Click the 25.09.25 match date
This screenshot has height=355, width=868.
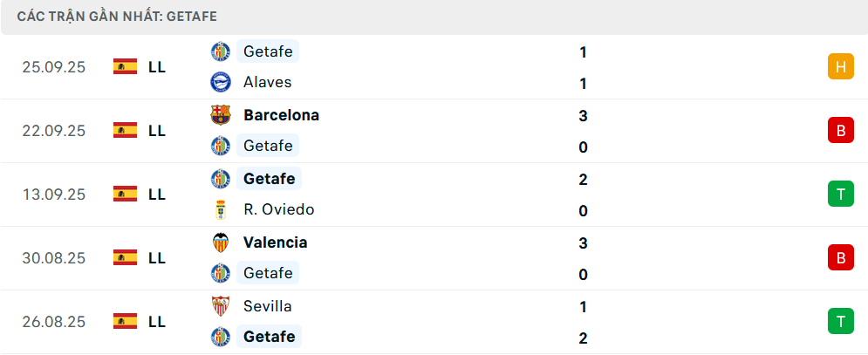click(54, 66)
